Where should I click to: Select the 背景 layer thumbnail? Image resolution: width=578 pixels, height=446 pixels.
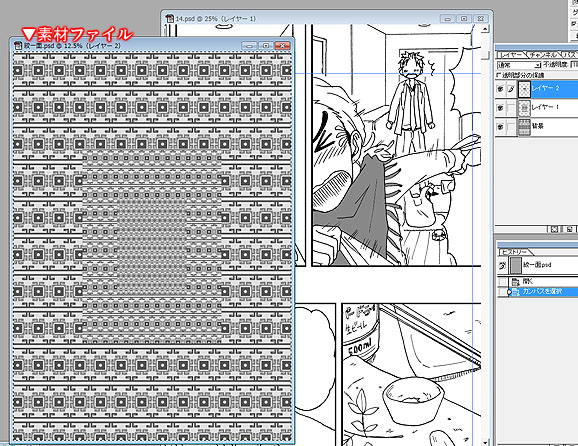click(x=524, y=127)
